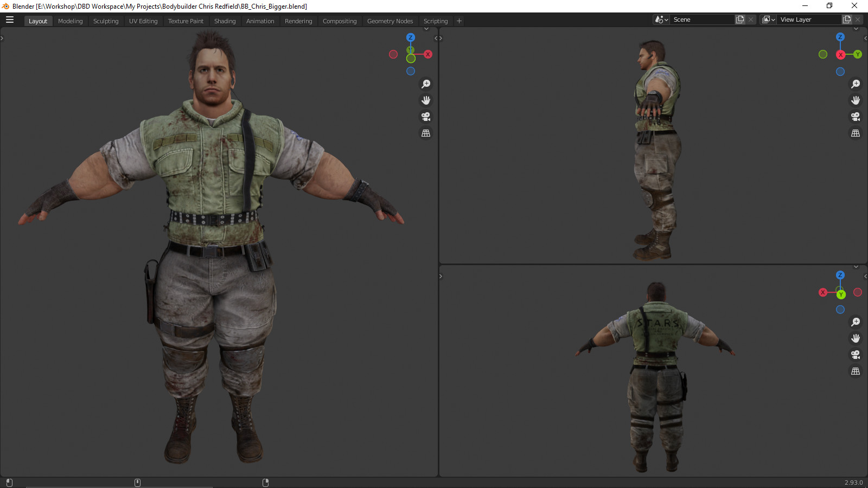
Task: Toggle camera view in the back-view viewport
Action: pyautogui.click(x=856, y=355)
